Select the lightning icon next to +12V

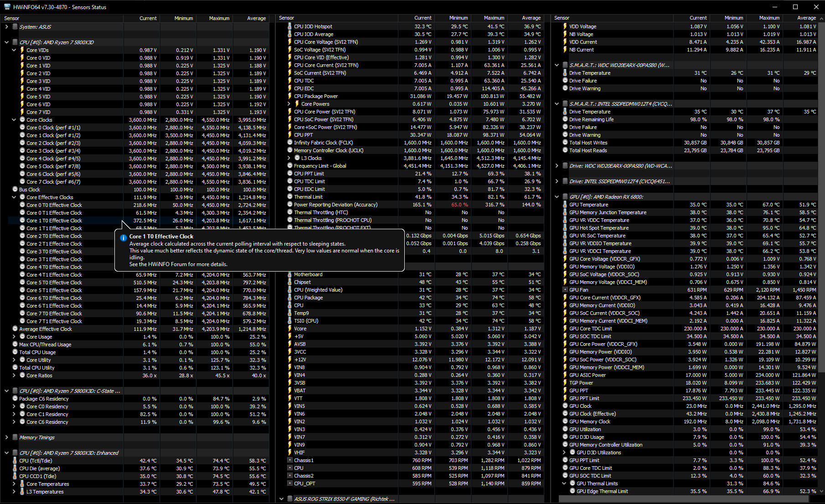[290, 360]
